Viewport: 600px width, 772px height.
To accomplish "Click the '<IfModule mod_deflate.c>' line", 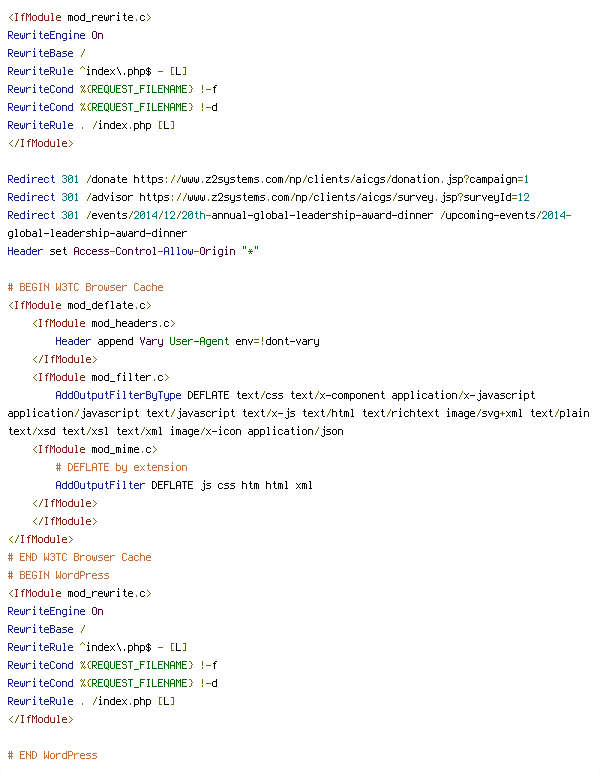I will [80, 305].
